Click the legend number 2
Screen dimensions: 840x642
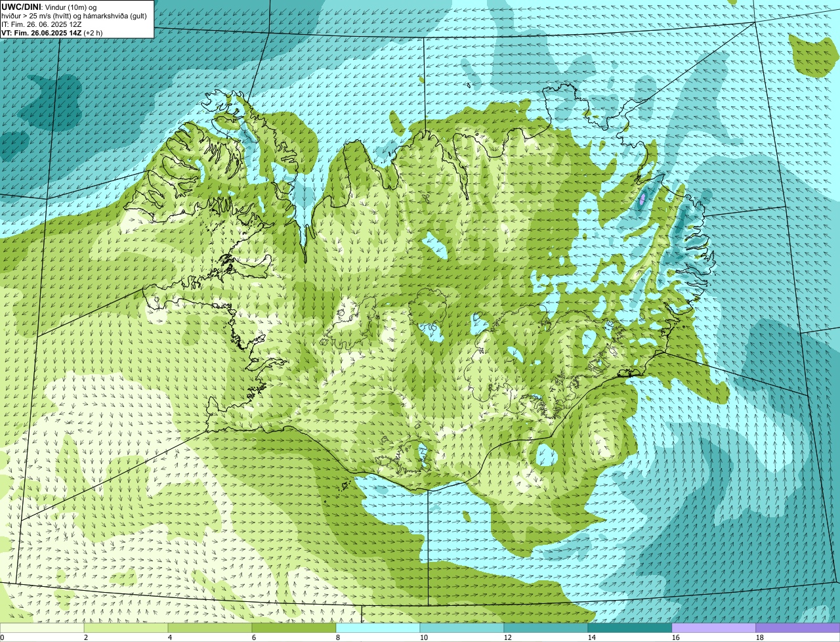point(86,637)
